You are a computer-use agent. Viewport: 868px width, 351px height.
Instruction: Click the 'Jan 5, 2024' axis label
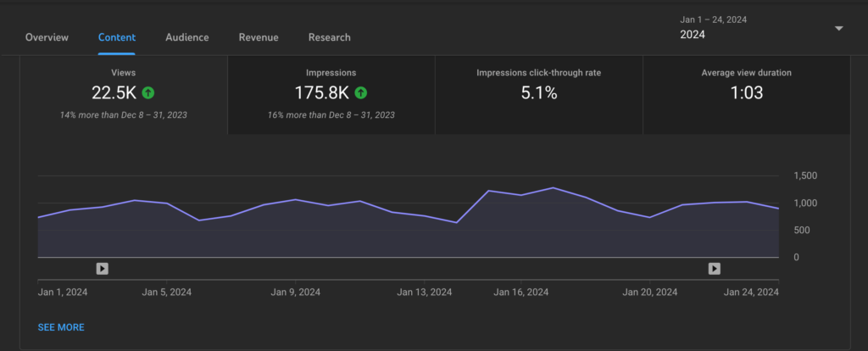pos(167,292)
